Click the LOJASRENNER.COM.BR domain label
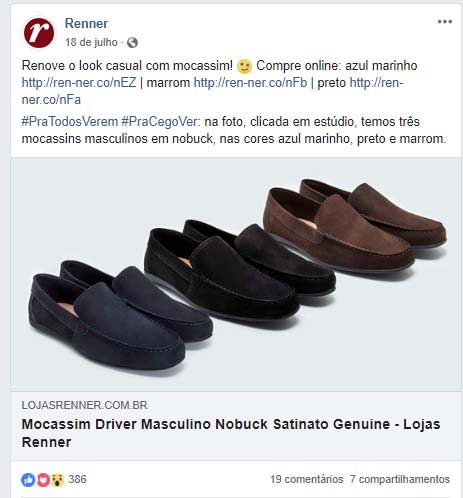463x498 pixels. (84, 405)
